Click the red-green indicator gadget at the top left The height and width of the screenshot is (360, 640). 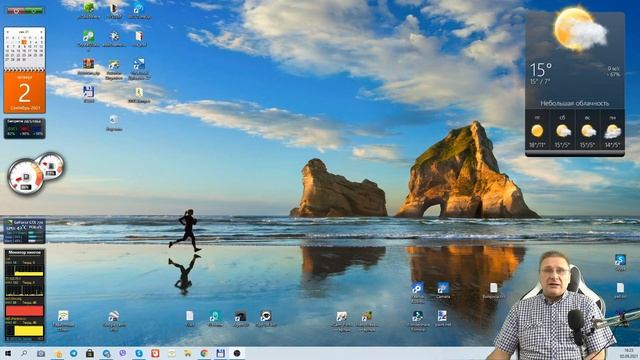pyautogui.click(x=25, y=11)
